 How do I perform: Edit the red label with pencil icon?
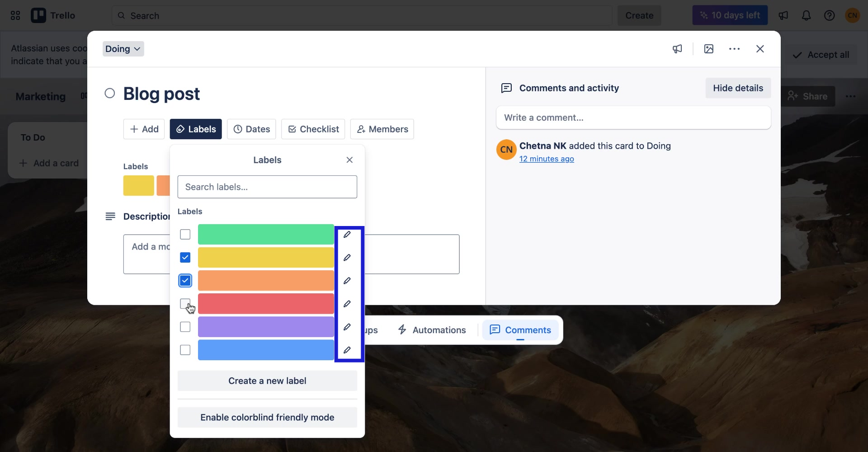coord(347,304)
